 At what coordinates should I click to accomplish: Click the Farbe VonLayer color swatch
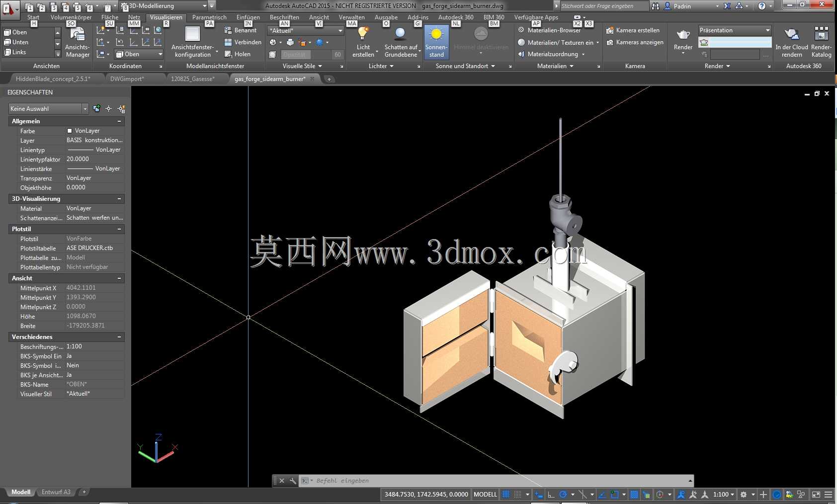70,131
